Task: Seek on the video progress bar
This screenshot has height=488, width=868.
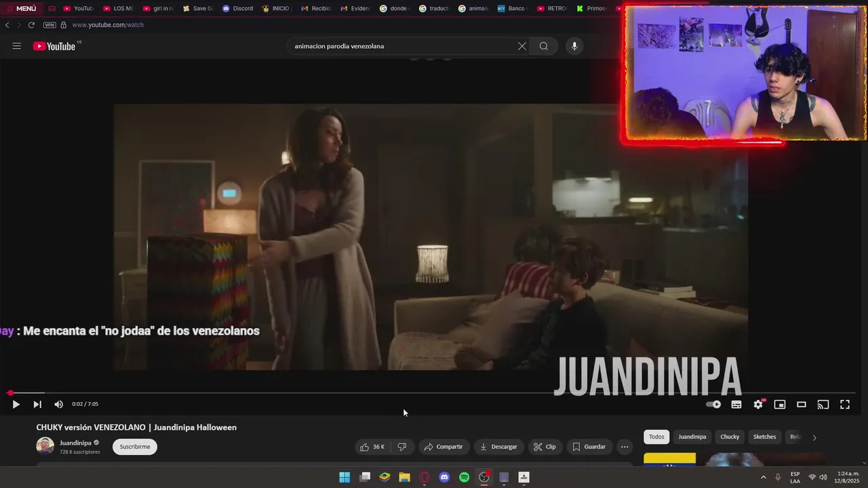Action: point(431,393)
